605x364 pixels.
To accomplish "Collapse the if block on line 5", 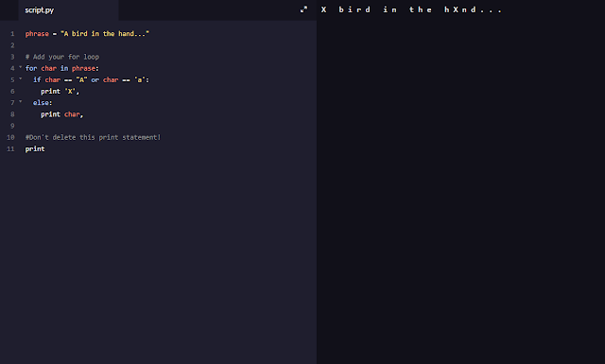I will point(21,79).
